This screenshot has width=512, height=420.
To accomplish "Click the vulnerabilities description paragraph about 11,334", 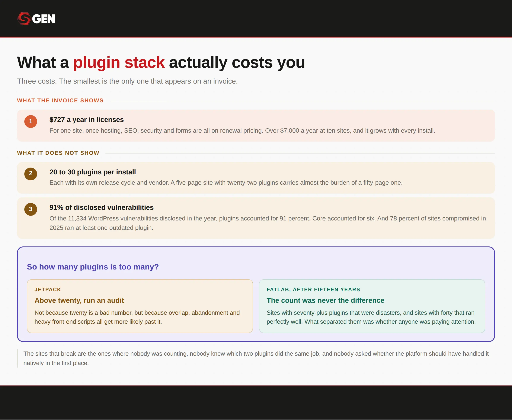I will click(268, 223).
